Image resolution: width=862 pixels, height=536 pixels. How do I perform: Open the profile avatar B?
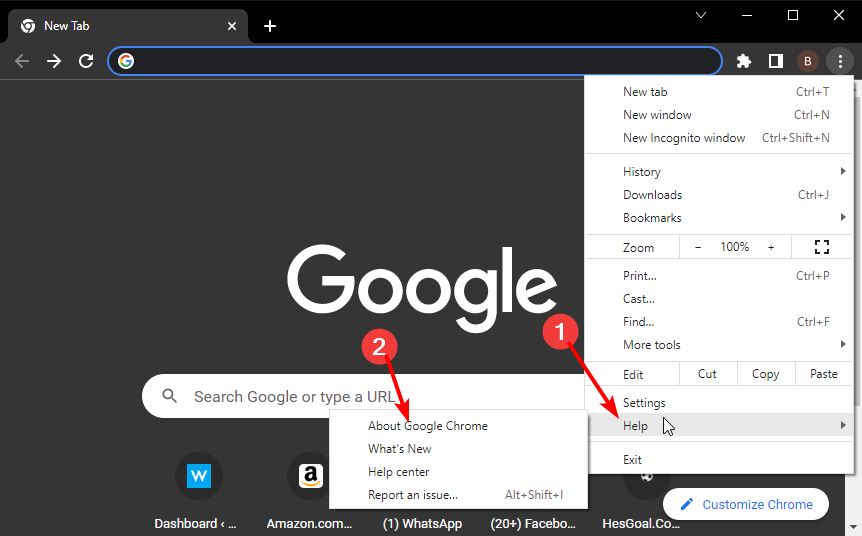click(808, 61)
